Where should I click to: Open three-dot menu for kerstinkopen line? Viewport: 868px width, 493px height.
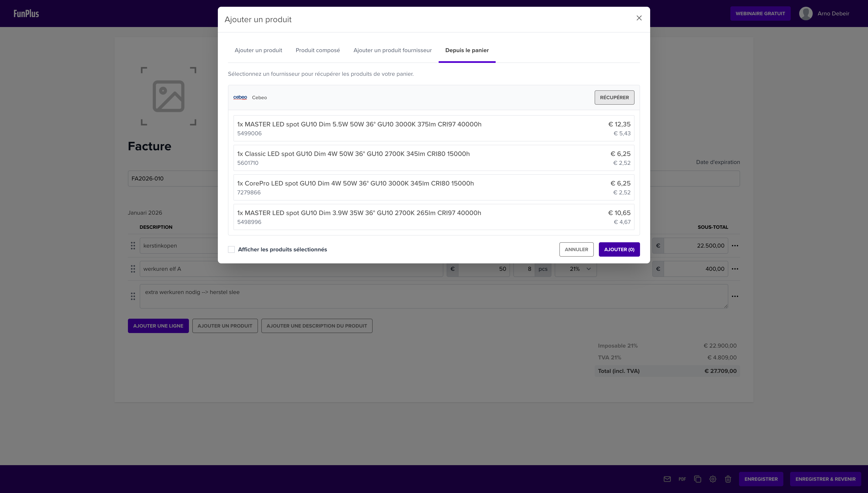pos(735,245)
